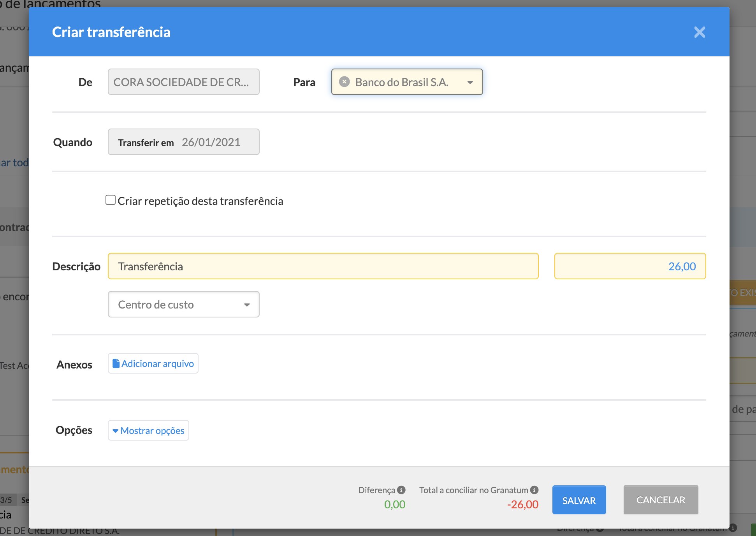Viewport: 756px width, 536px height.
Task: Click the De account field
Action: pos(183,82)
